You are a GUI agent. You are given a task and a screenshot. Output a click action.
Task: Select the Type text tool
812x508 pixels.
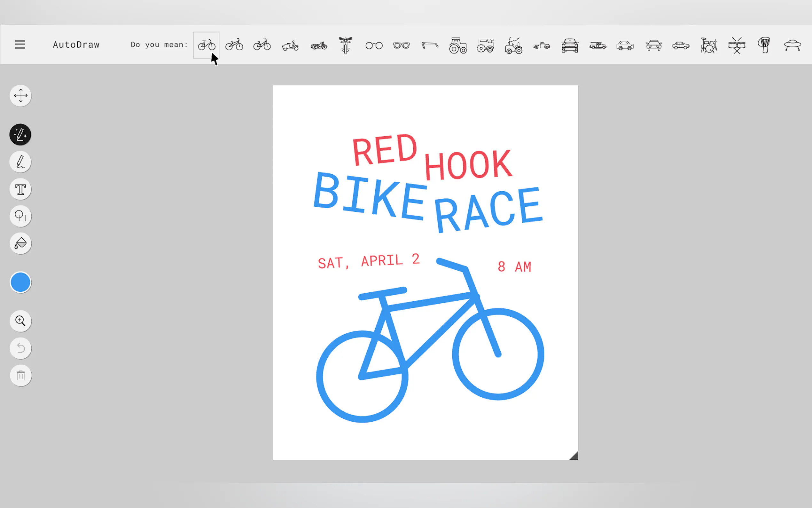(20, 189)
